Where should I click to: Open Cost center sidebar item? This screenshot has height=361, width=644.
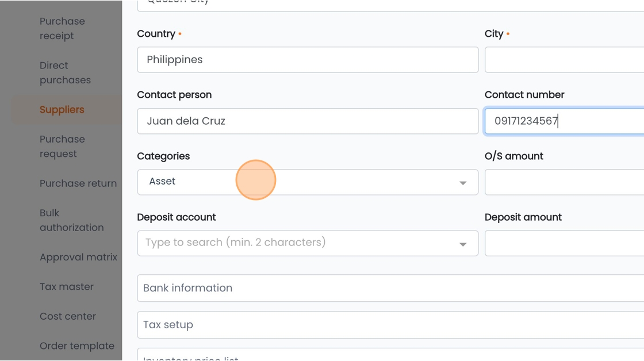68,316
